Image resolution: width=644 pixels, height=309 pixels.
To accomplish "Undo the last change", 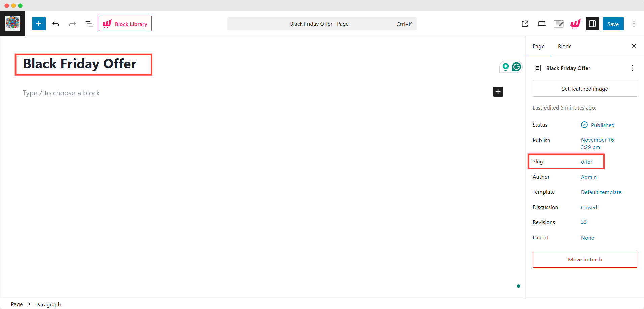I will pos(56,24).
